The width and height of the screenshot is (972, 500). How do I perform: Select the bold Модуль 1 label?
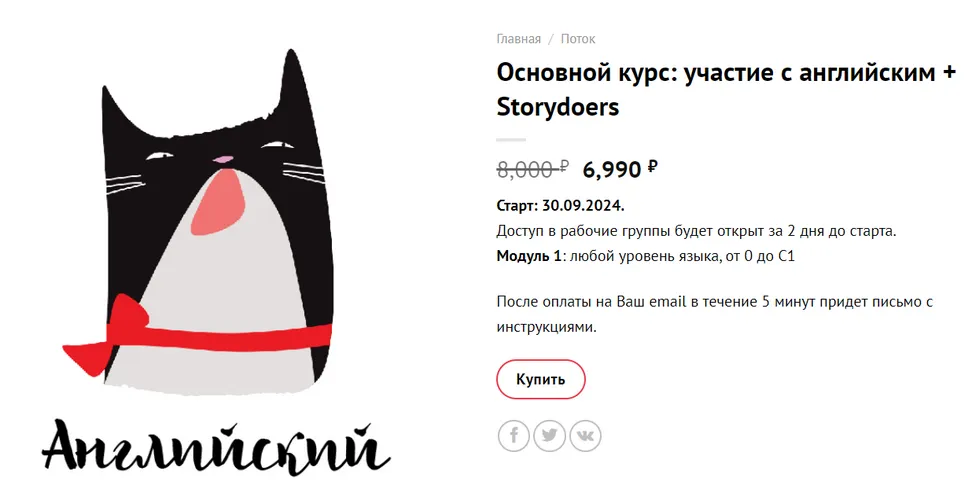529,256
